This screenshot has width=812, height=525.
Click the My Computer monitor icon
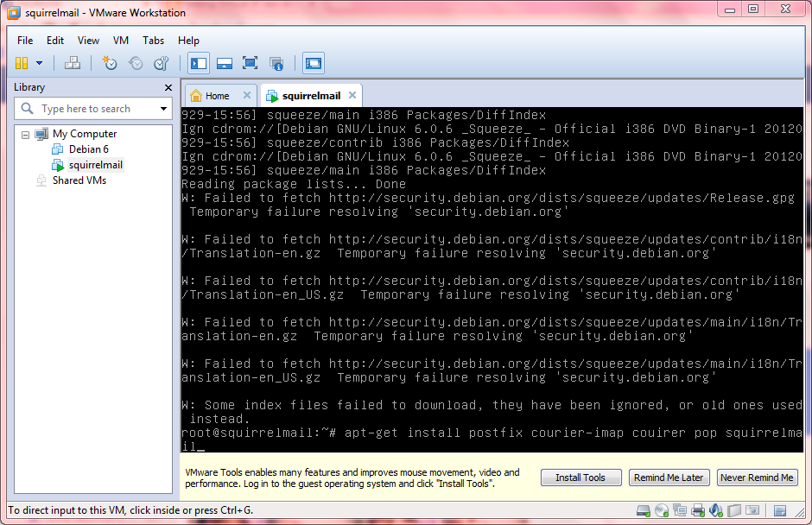click(x=41, y=134)
